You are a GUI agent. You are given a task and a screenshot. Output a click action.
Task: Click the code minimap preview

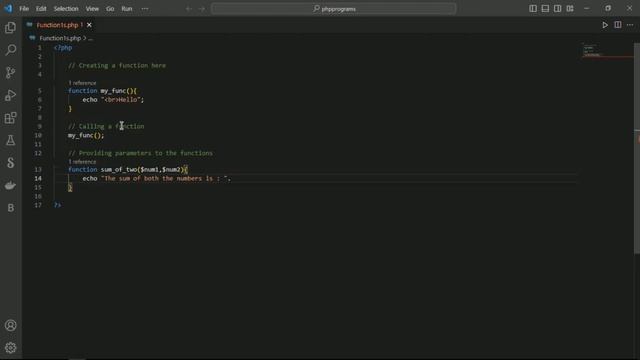[x=607, y=51]
